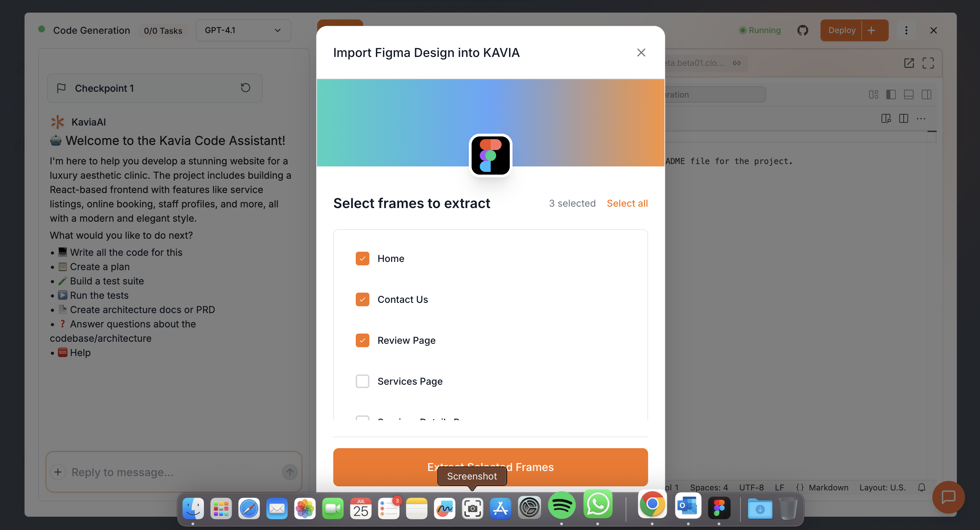Click Select all frames link

(627, 203)
